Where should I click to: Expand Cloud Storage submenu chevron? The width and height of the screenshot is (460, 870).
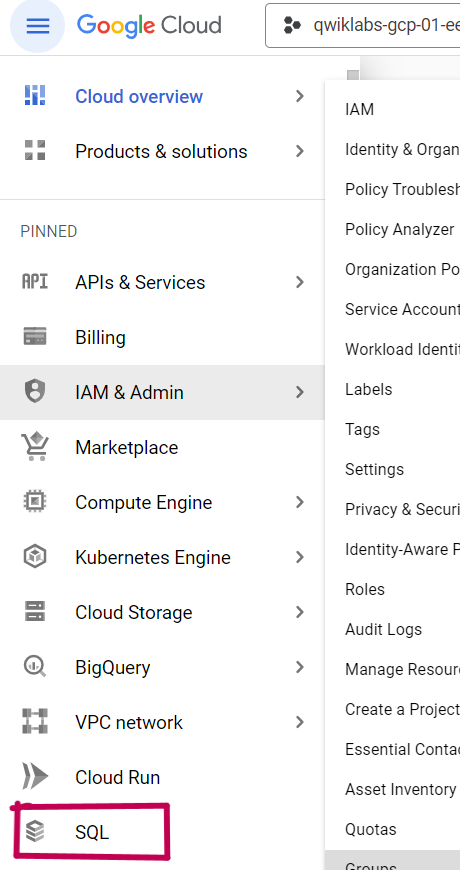pos(300,611)
